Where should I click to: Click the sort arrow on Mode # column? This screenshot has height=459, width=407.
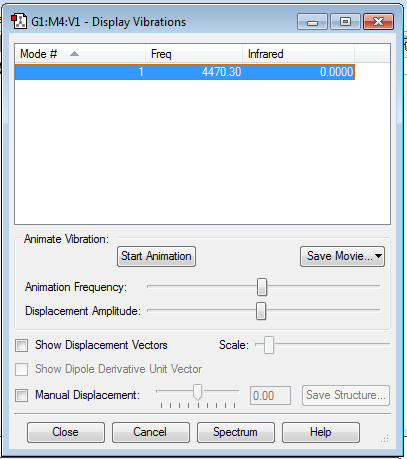pyautogui.click(x=74, y=54)
